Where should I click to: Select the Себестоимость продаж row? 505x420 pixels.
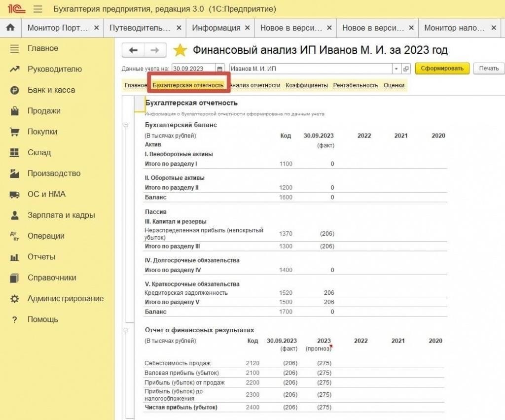click(x=294, y=363)
